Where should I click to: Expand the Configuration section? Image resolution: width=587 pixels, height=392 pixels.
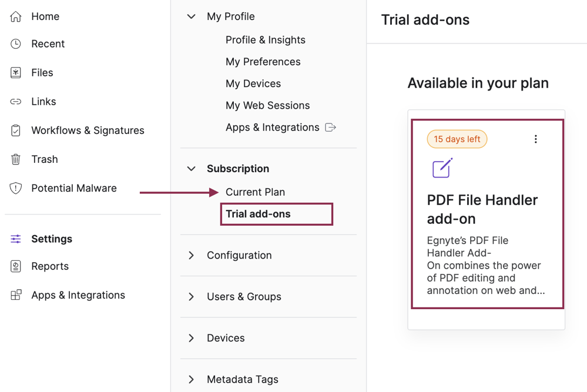(192, 255)
